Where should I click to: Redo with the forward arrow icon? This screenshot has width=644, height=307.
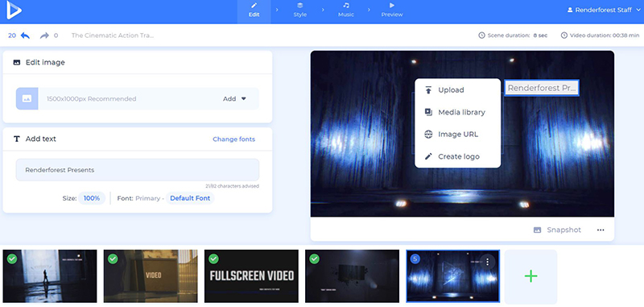(x=44, y=35)
